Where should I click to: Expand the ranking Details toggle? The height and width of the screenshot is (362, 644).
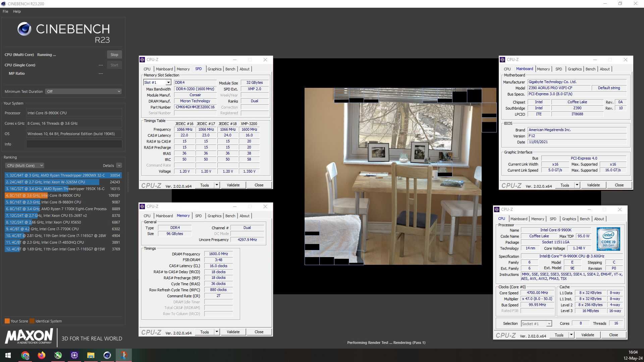point(119,166)
